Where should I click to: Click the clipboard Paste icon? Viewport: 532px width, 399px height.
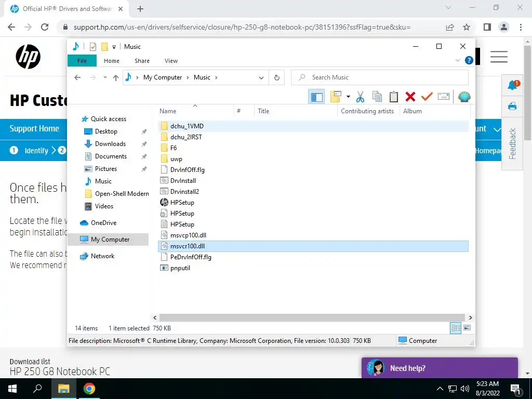tap(394, 97)
